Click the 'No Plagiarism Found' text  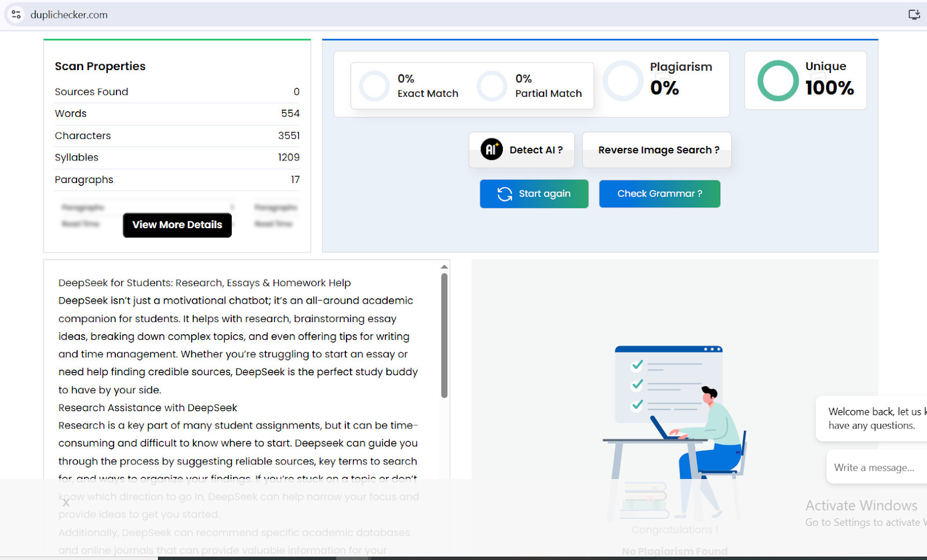674,551
